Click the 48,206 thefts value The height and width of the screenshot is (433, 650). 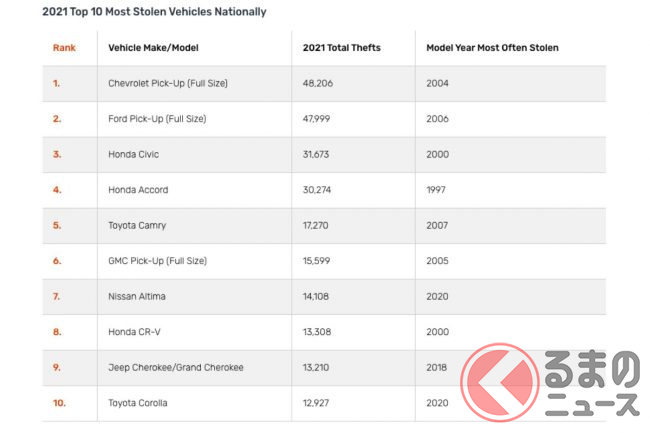(320, 83)
